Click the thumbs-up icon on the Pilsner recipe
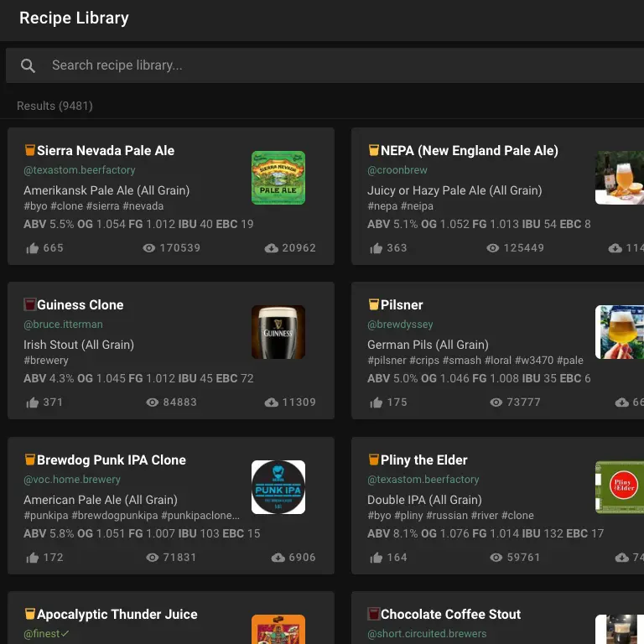This screenshot has height=644, width=644. [x=377, y=402]
